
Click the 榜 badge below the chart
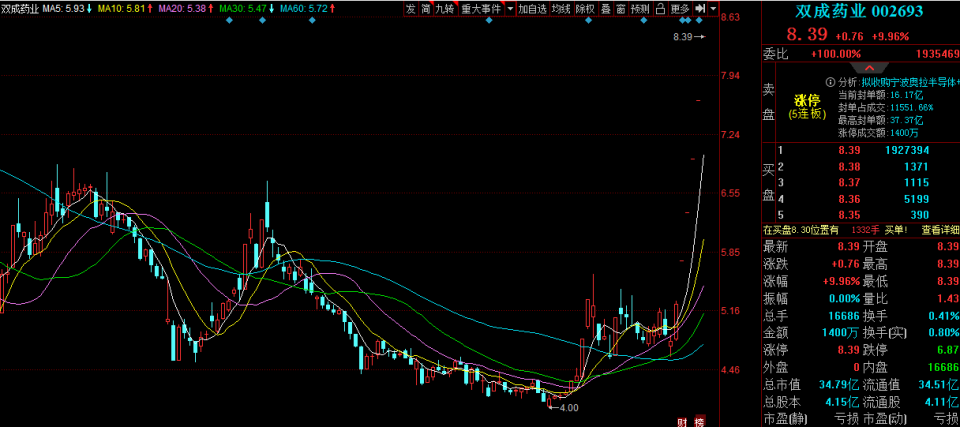(699, 419)
